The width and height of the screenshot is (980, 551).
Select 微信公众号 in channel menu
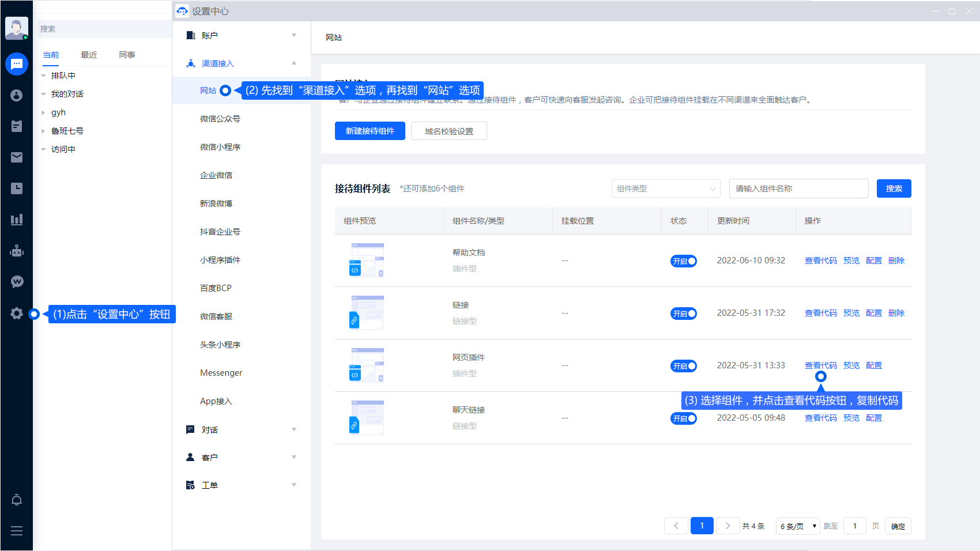tap(220, 119)
